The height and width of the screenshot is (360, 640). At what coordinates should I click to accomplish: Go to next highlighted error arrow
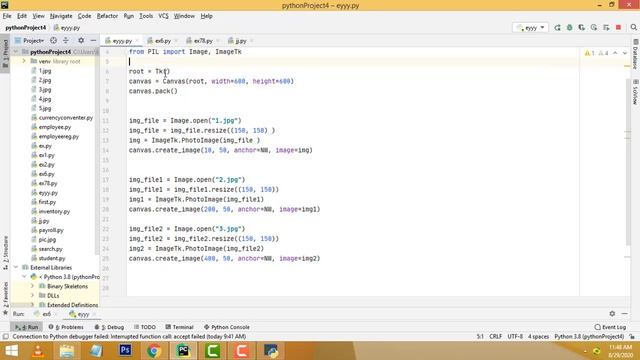624,53
